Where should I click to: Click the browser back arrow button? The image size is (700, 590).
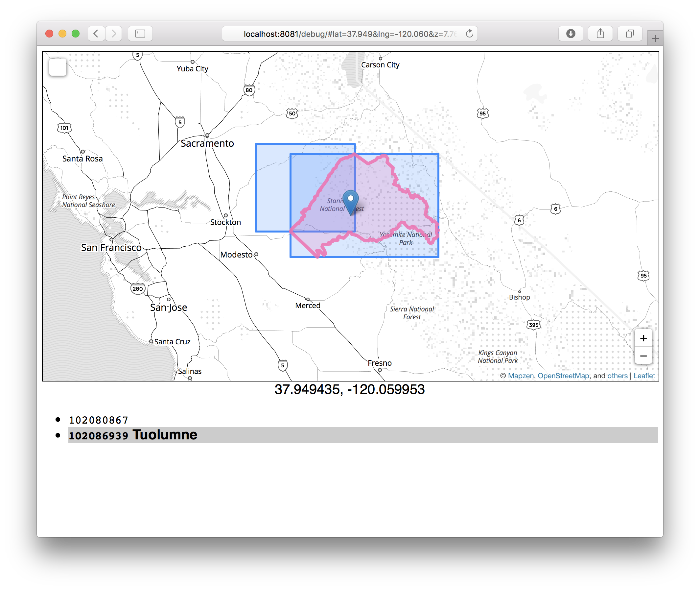point(96,34)
